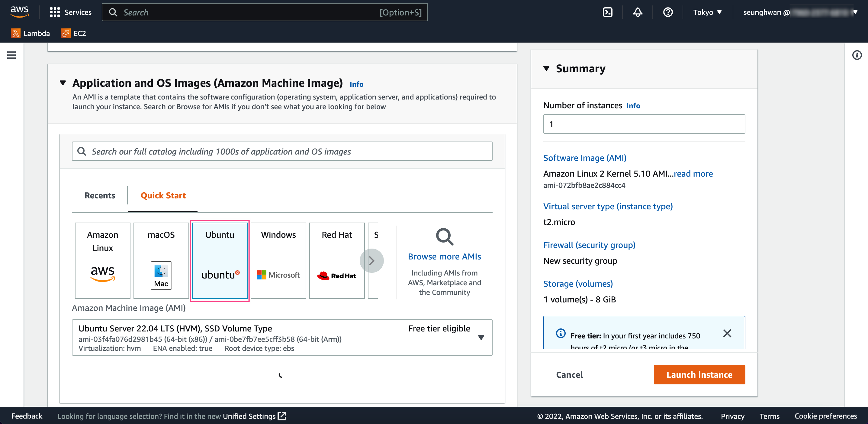Open the CloudShell terminal icon

point(607,12)
